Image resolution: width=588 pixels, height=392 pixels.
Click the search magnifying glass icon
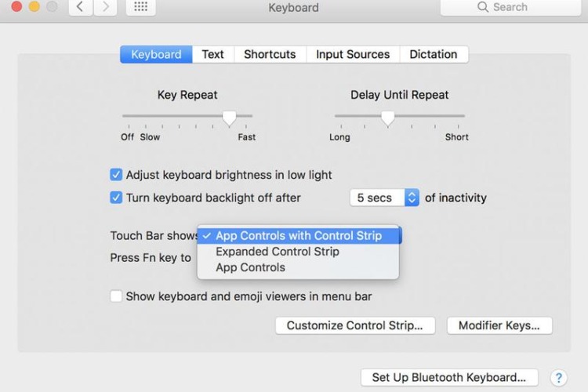[484, 7]
